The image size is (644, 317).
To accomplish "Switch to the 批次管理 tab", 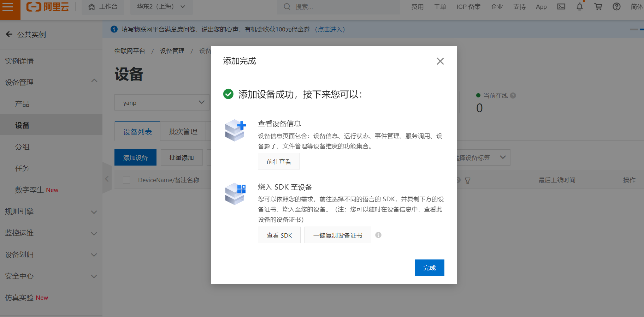I will (183, 132).
